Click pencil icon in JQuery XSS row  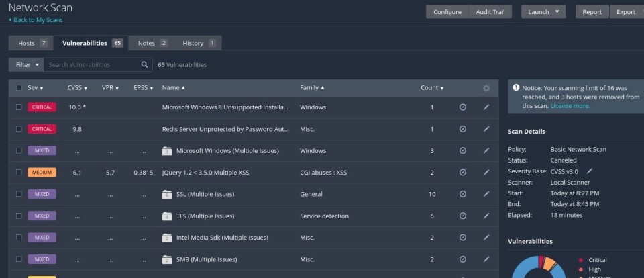pos(486,172)
